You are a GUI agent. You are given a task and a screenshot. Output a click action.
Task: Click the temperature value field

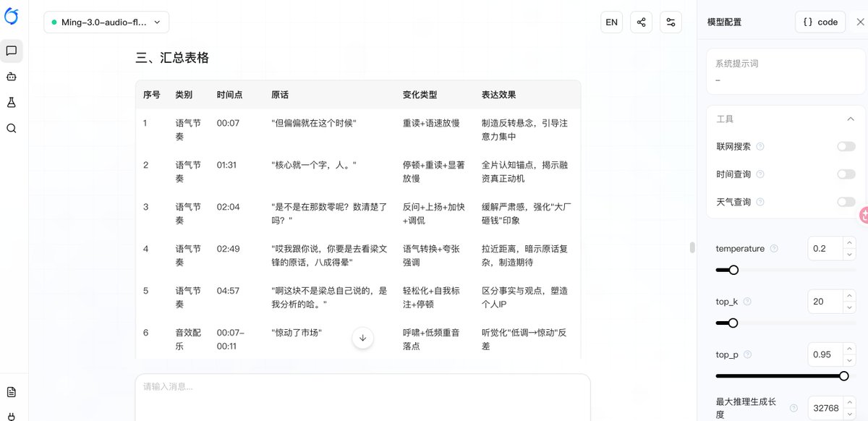tap(825, 248)
